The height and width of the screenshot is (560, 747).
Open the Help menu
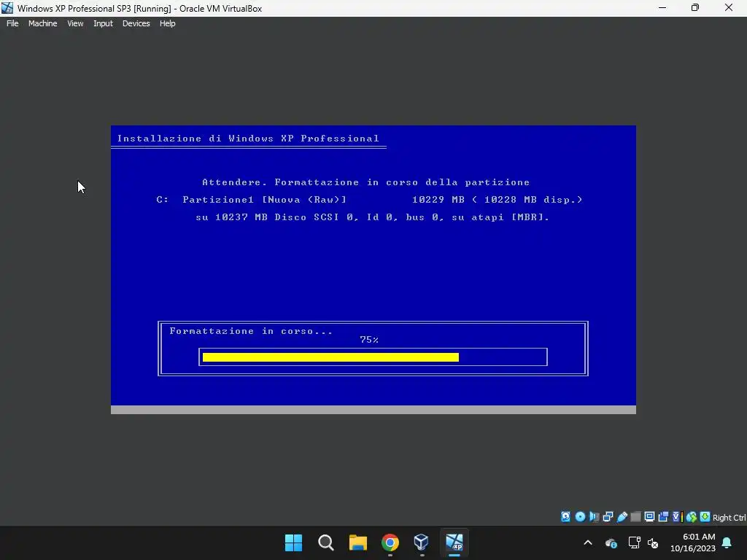(x=167, y=23)
